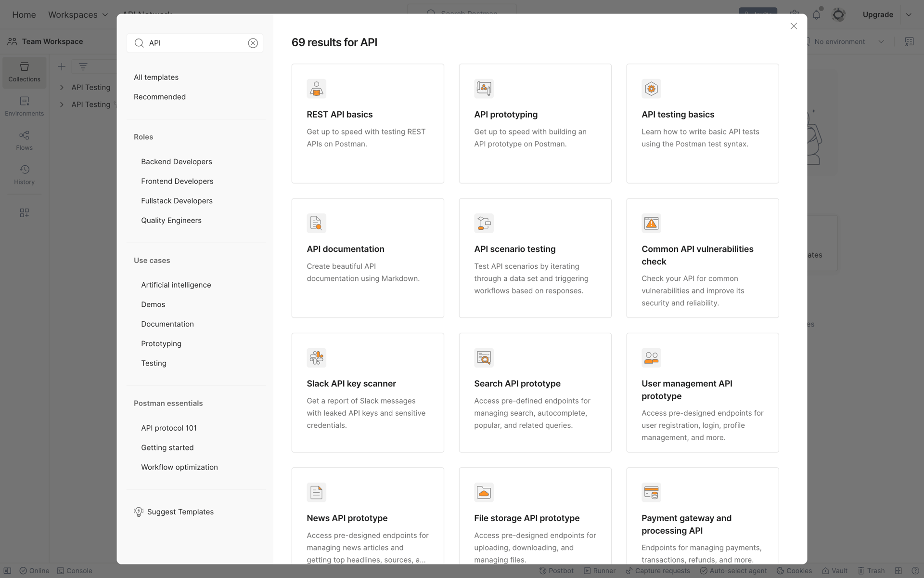This screenshot has height=578, width=924.
Task: Click the News API prototype icon
Action: (x=316, y=492)
